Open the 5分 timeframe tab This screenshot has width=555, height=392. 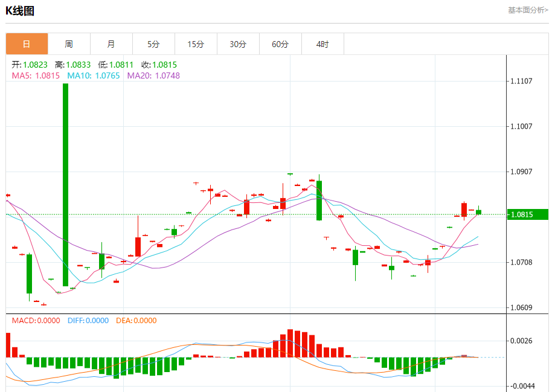coord(153,44)
